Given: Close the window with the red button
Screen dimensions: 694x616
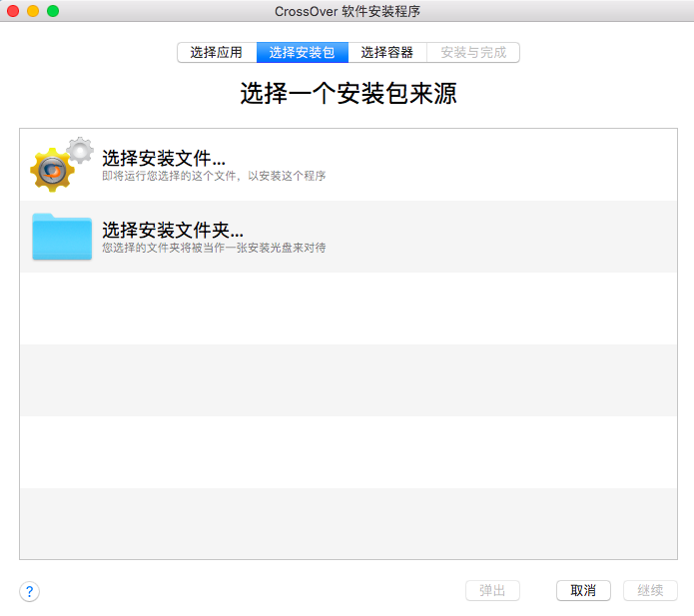Looking at the screenshot, I should pos(14,11).
